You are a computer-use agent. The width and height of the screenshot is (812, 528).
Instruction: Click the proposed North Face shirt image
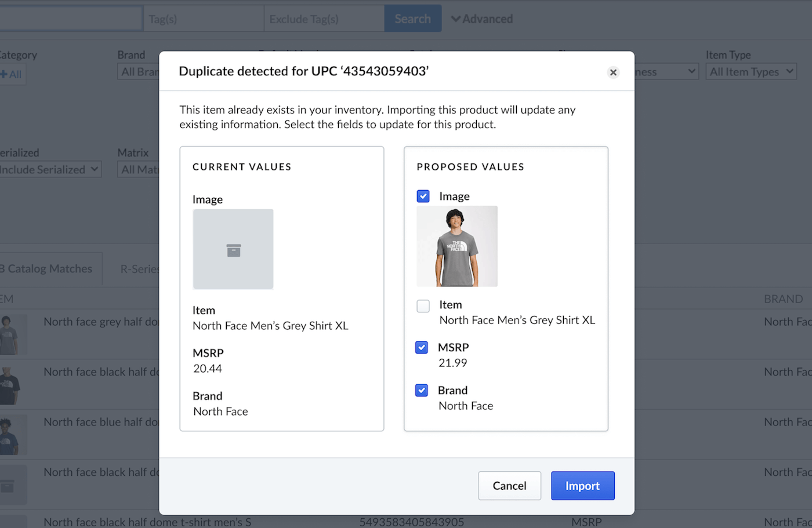457,246
